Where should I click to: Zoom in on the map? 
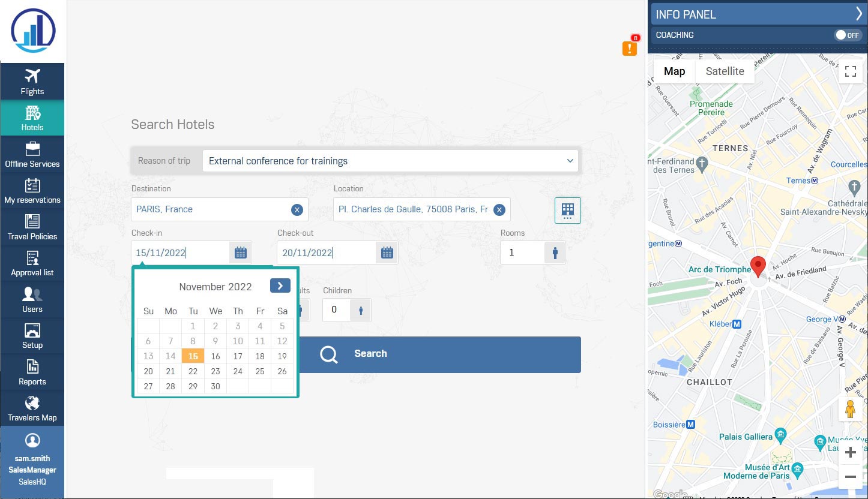coord(850,453)
